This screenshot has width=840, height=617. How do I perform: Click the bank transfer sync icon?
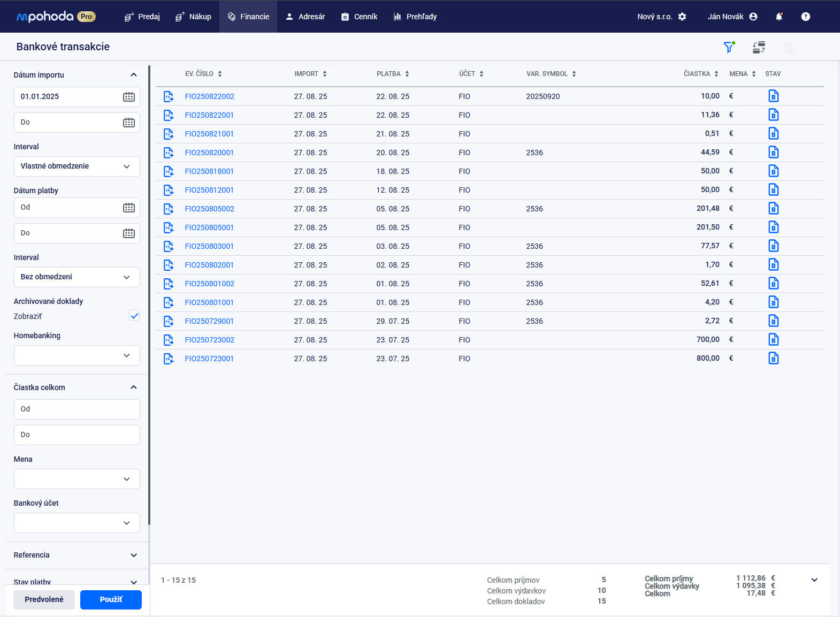pos(759,47)
